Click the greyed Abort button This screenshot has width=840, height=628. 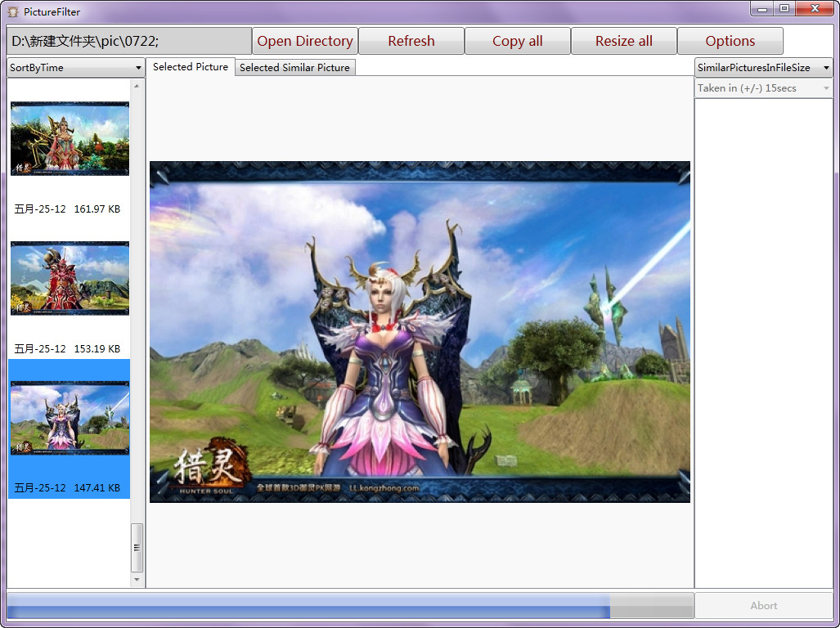tap(763, 606)
